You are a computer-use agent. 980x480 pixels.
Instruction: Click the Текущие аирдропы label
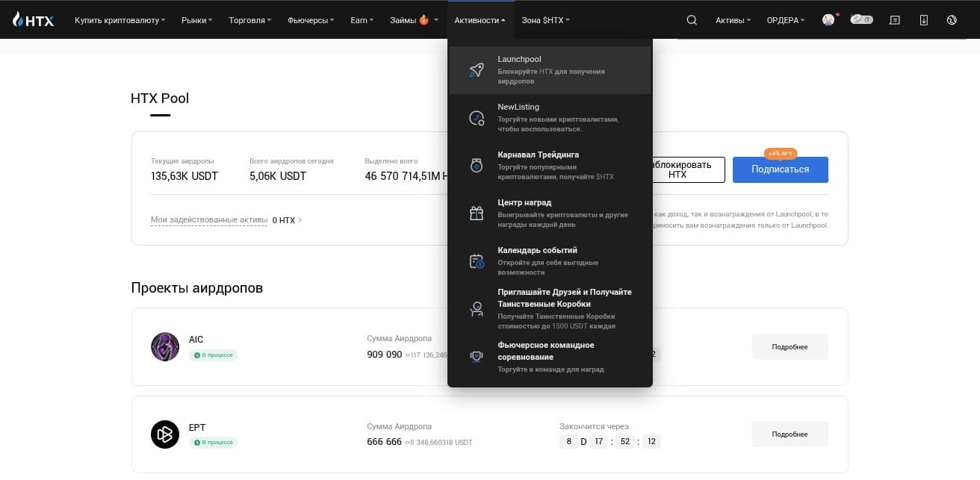click(182, 161)
